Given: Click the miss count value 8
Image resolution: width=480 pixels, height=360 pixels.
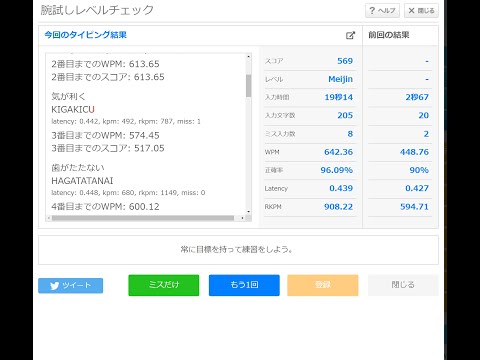Looking at the screenshot, I should pyautogui.click(x=350, y=134).
